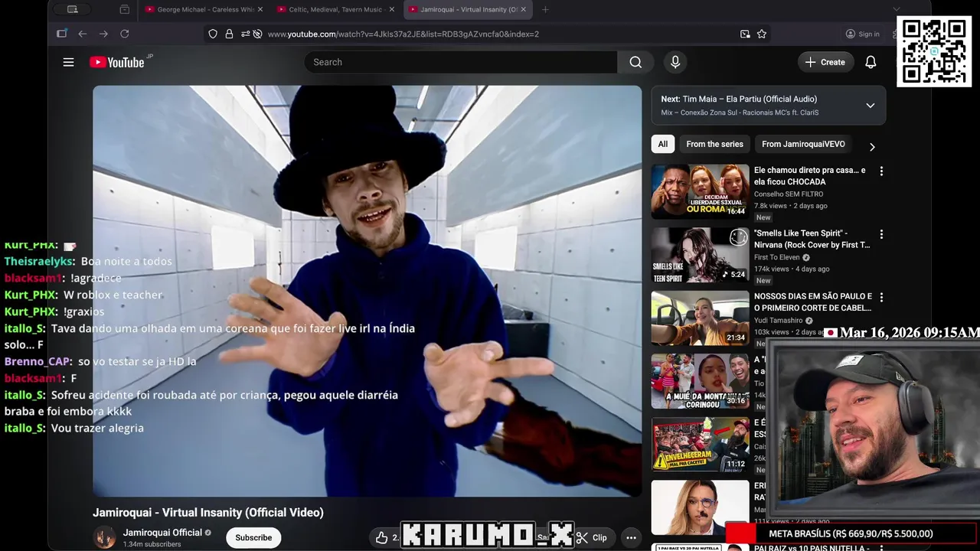Open more actions three-dot menu under video
980x551 pixels.
click(x=631, y=538)
